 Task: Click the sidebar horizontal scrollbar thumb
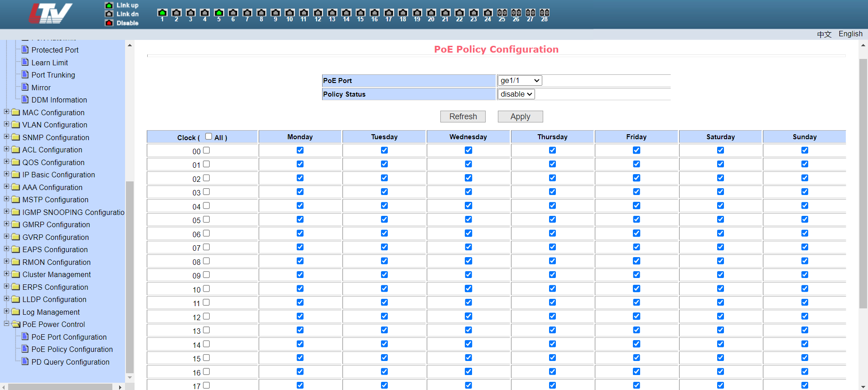[x=60, y=387]
